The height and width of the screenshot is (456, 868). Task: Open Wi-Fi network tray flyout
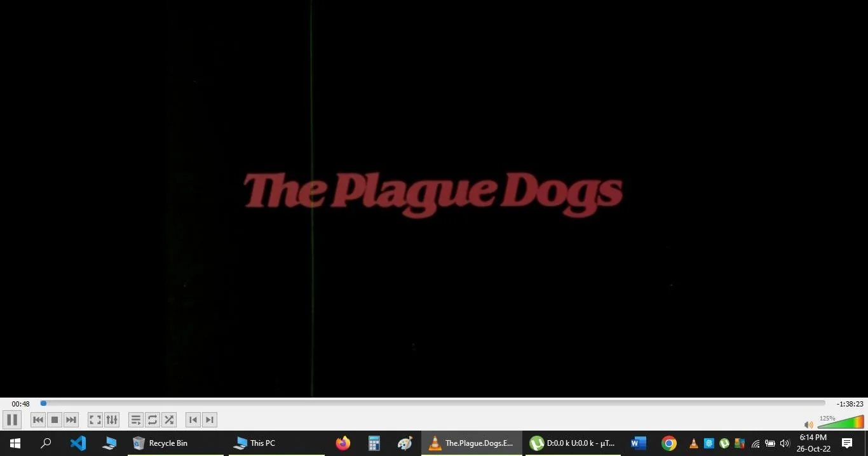[756, 443]
